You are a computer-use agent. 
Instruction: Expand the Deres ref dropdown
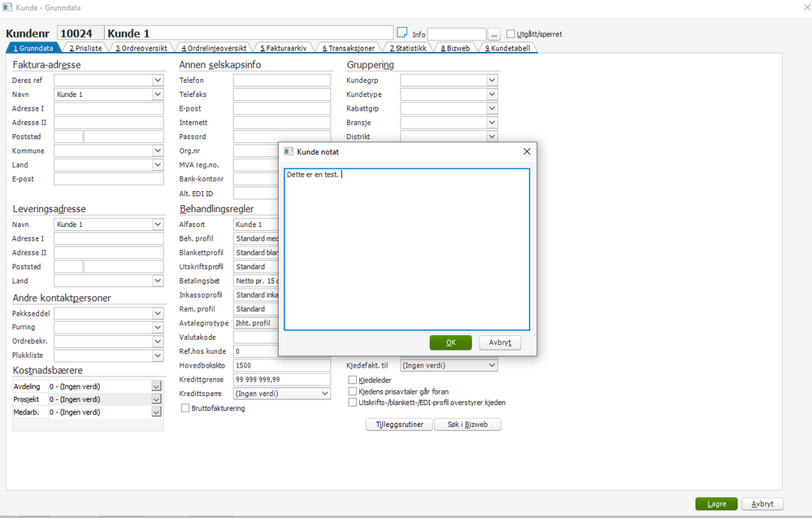point(158,81)
